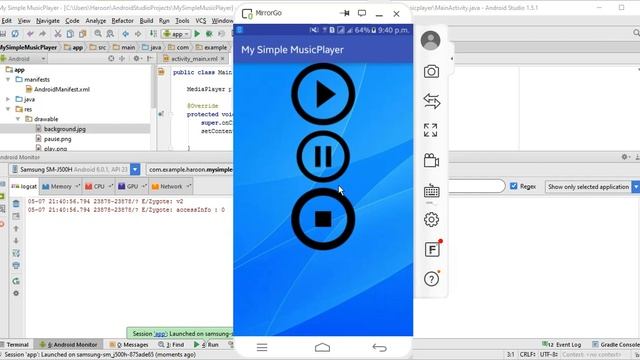Collapse the drawable folder
The image size is (640, 360).
click(x=18, y=119)
